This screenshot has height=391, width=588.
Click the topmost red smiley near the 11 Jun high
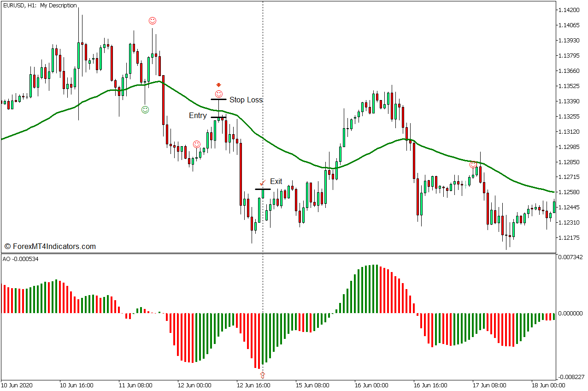point(153,21)
